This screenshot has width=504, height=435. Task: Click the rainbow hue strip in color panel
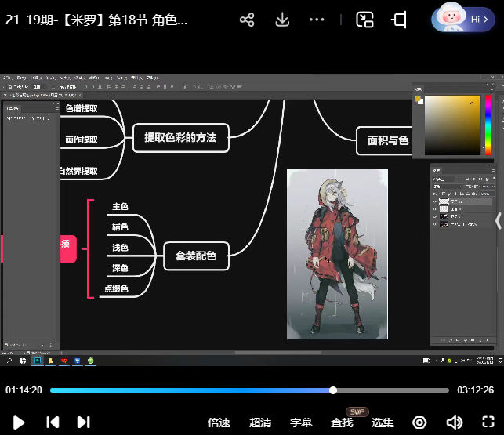click(488, 125)
